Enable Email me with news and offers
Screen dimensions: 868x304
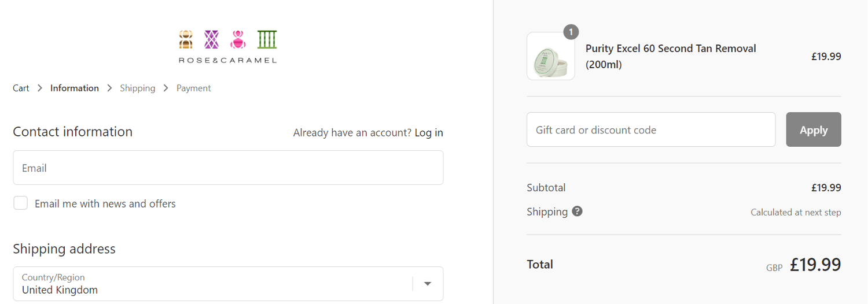point(21,203)
